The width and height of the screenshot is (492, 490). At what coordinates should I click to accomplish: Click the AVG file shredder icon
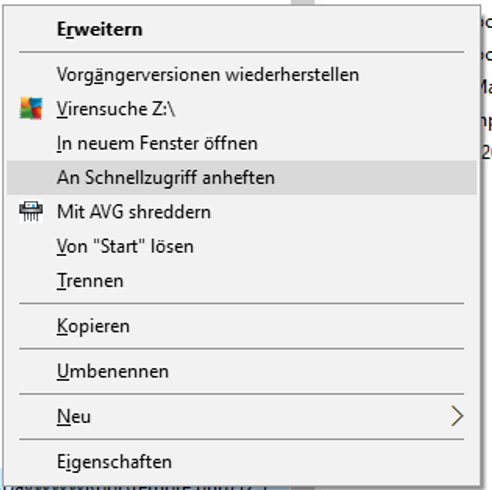[x=31, y=211]
